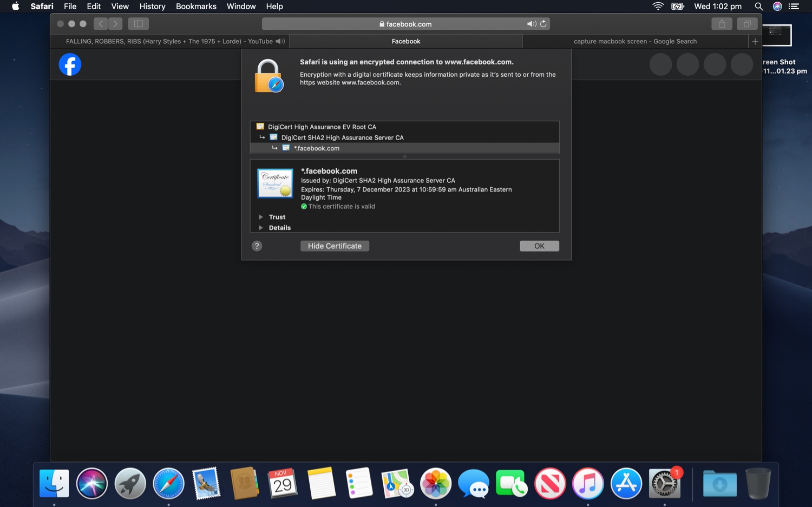812x507 pixels.
Task: Go forward with Safari's forward arrow
Action: point(115,24)
